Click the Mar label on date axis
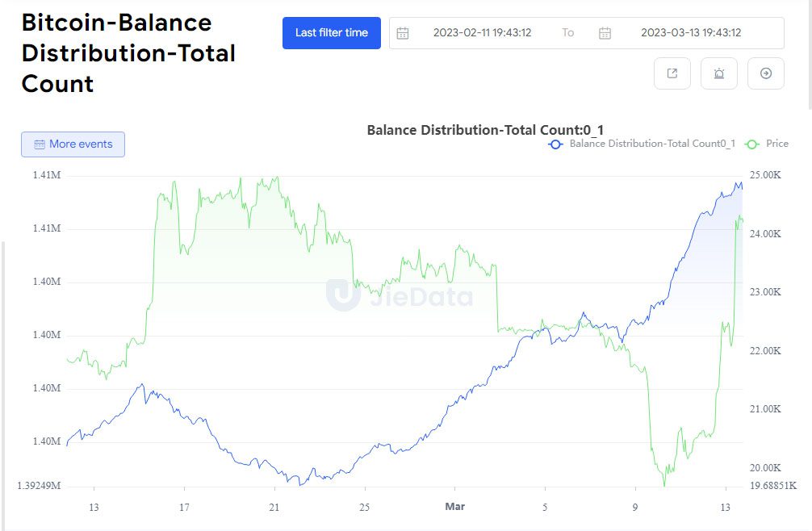The height and width of the screenshot is (531, 812). coord(455,507)
